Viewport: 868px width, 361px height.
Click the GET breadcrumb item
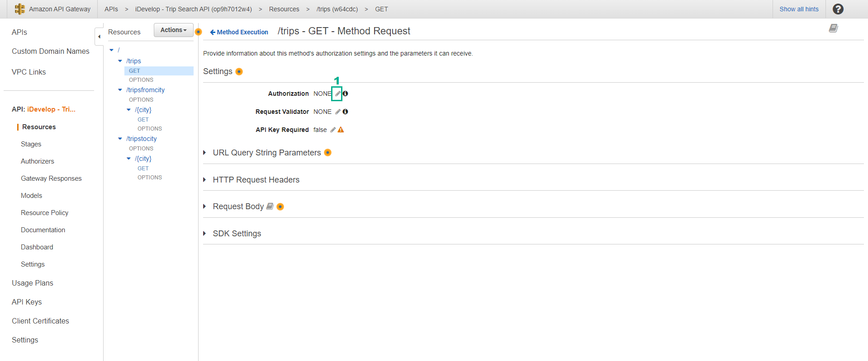click(381, 9)
